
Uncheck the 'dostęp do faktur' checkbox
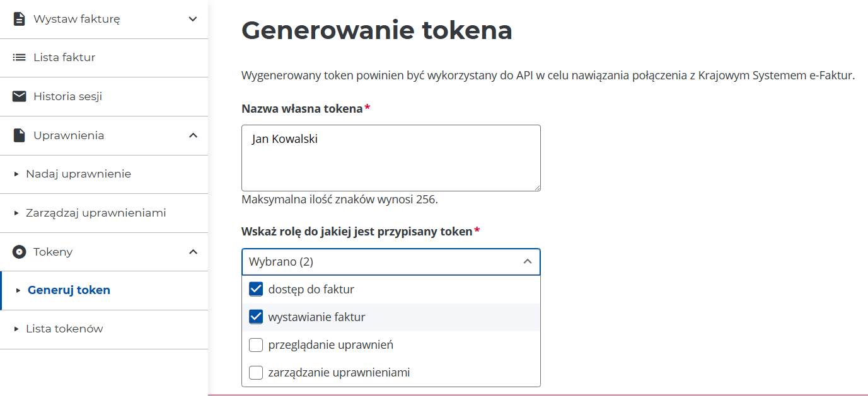(256, 290)
